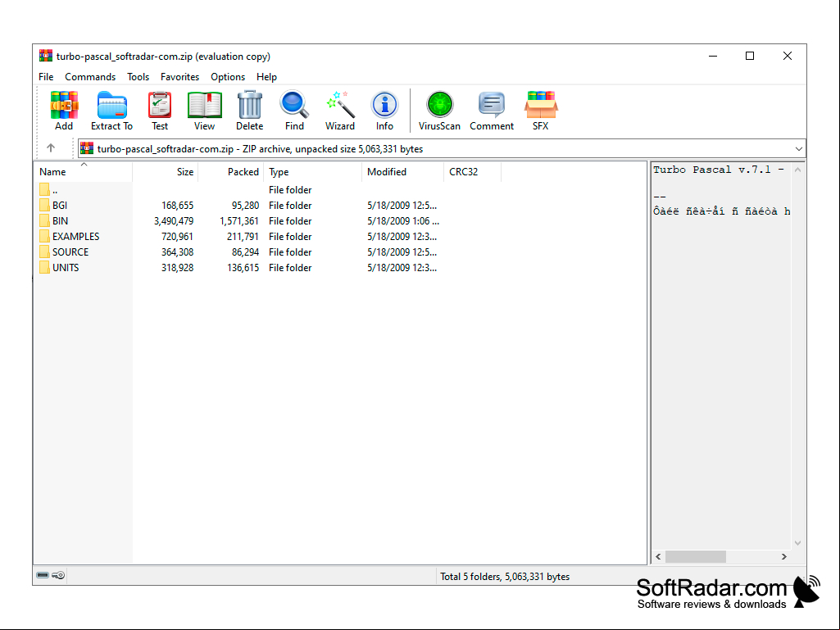Click SOURCE size value 364,308
Image resolution: width=840 pixels, height=630 pixels.
tap(177, 252)
